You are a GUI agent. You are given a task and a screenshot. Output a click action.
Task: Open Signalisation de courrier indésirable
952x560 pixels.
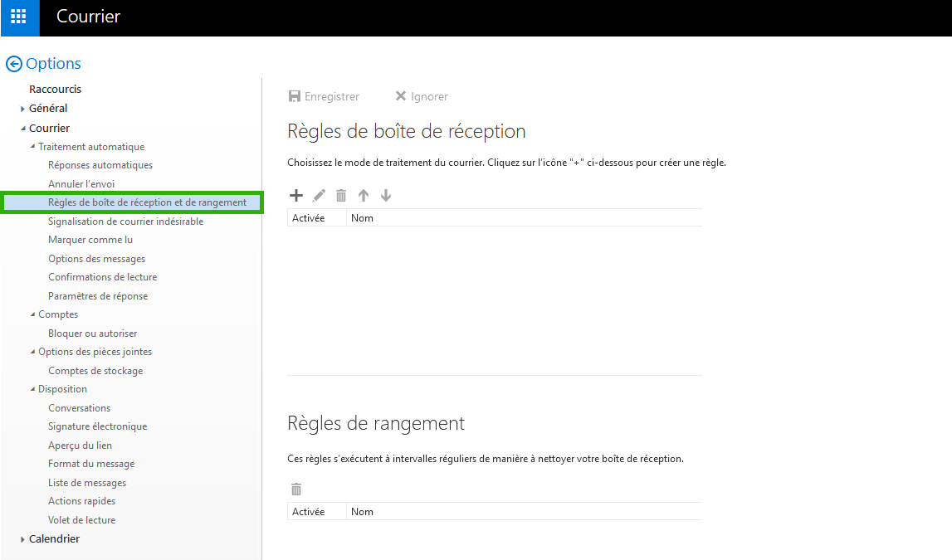125,222
